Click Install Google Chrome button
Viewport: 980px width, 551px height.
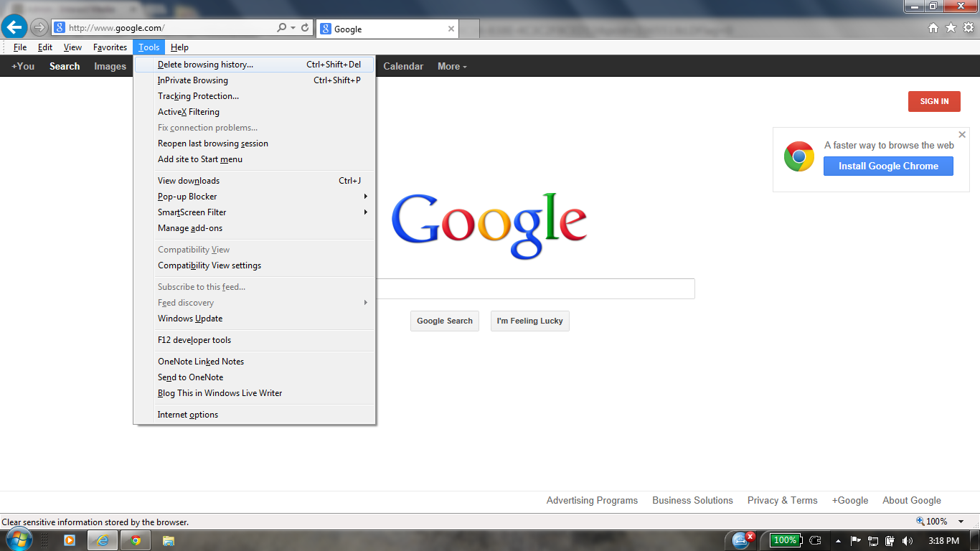pos(888,166)
